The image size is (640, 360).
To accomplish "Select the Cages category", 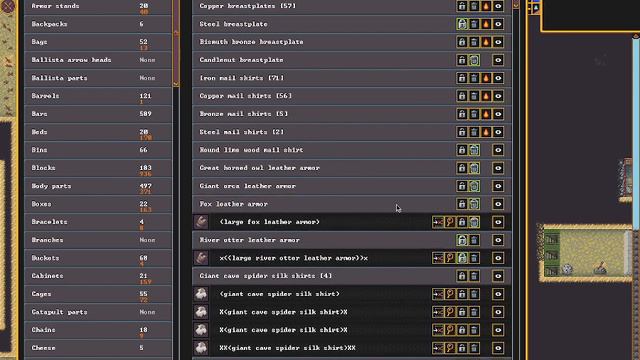I will (x=98, y=294).
